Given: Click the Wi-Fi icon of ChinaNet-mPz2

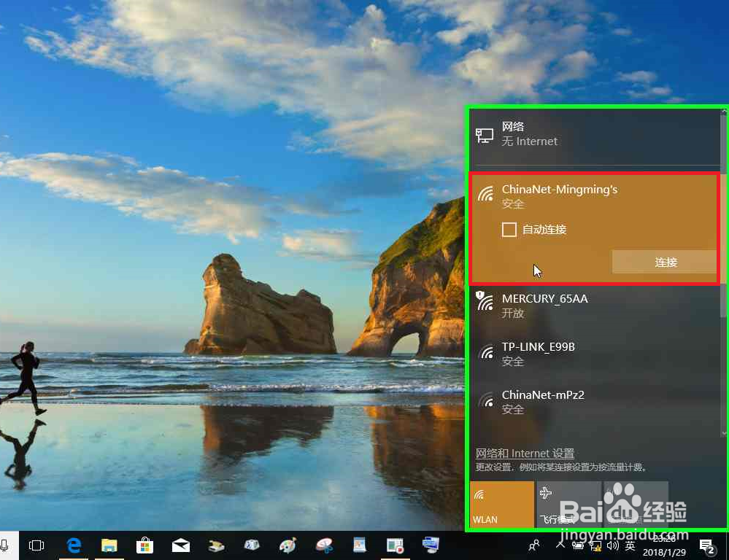Looking at the screenshot, I should (x=487, y=400).
